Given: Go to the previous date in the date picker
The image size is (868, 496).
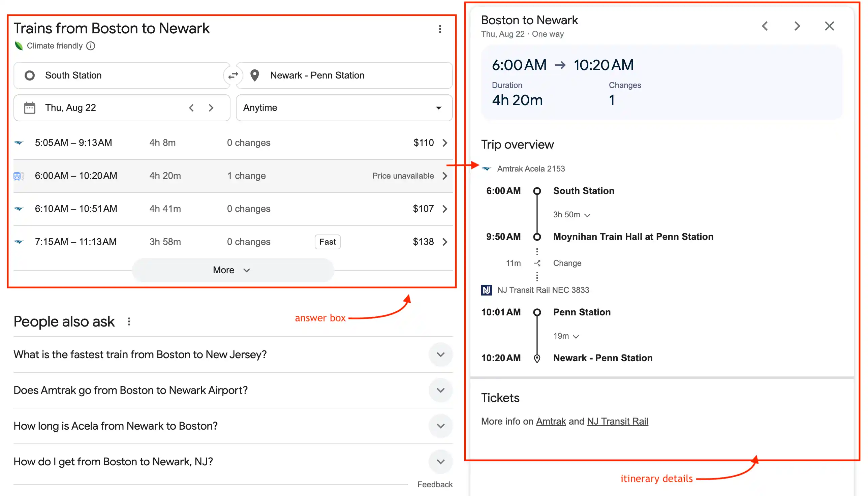Looking at the screenshot, I should click(191, 107).
